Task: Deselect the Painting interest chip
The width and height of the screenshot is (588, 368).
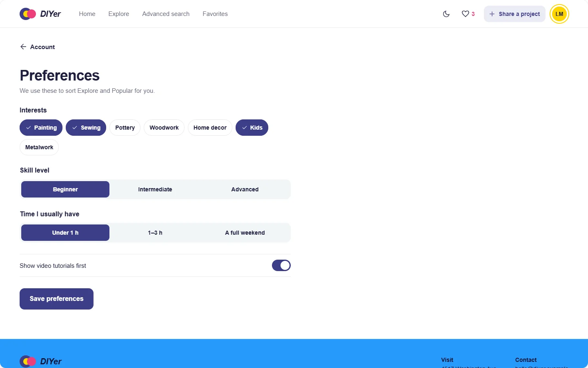Action: pos(41,128)
